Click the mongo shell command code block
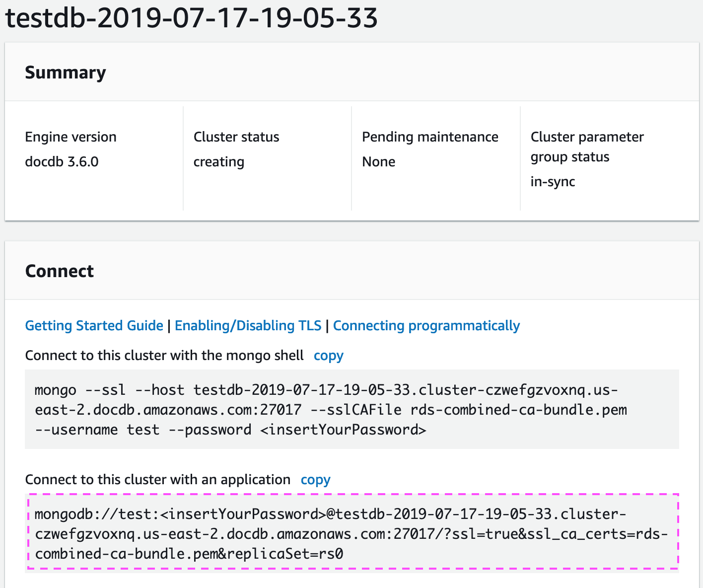 click(x=352, y=409)
